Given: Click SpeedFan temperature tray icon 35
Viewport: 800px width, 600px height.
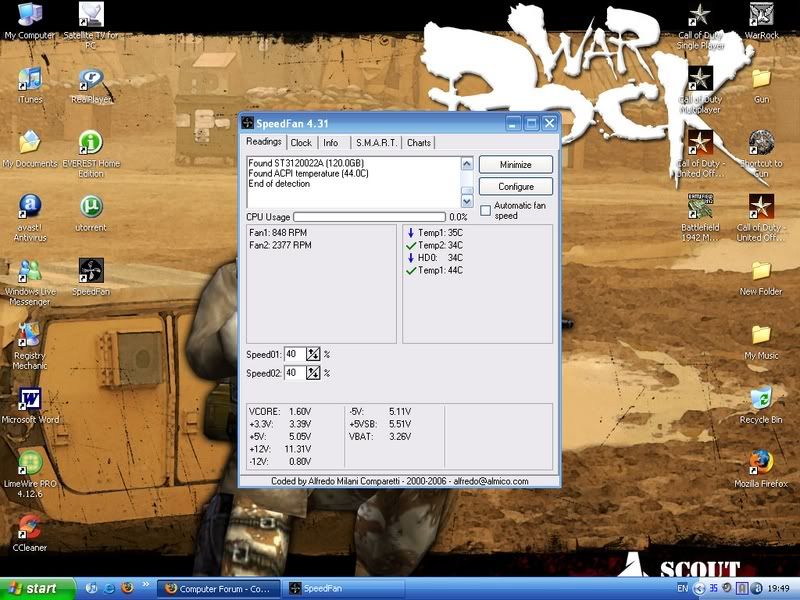Looking at the screenshot, I should [713, 588].
